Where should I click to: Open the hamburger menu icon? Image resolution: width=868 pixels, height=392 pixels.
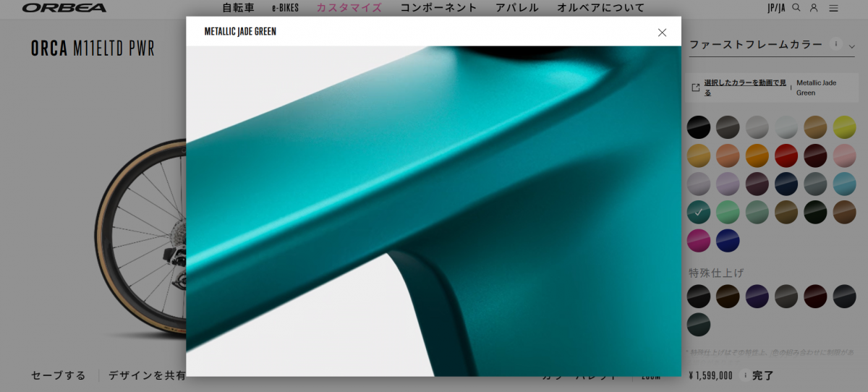[833, 8]
